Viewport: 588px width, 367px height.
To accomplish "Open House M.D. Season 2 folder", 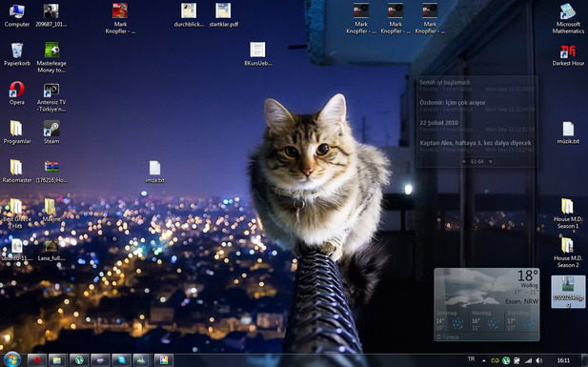I will point(568,253).
